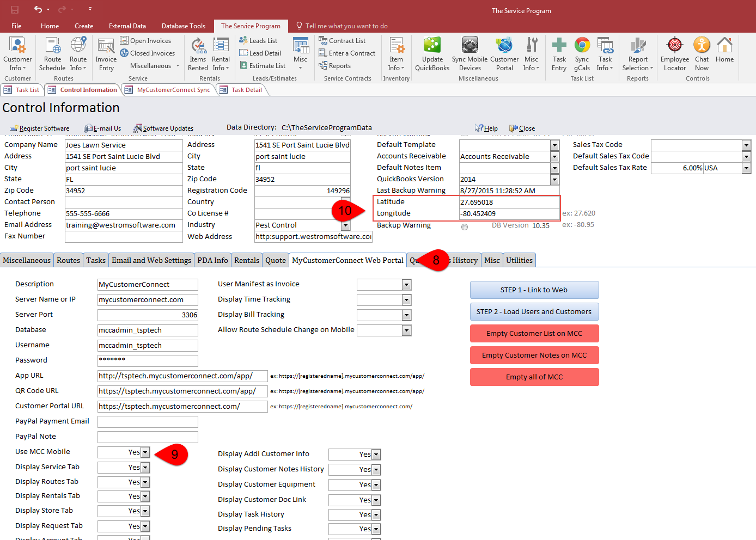
Task: Toggle the Backup Warning radio button
Action: (x=465, y=227)
